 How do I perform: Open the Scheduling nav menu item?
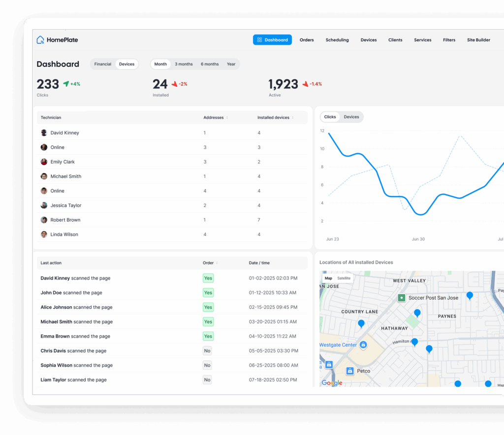click(x=337, y=40)
